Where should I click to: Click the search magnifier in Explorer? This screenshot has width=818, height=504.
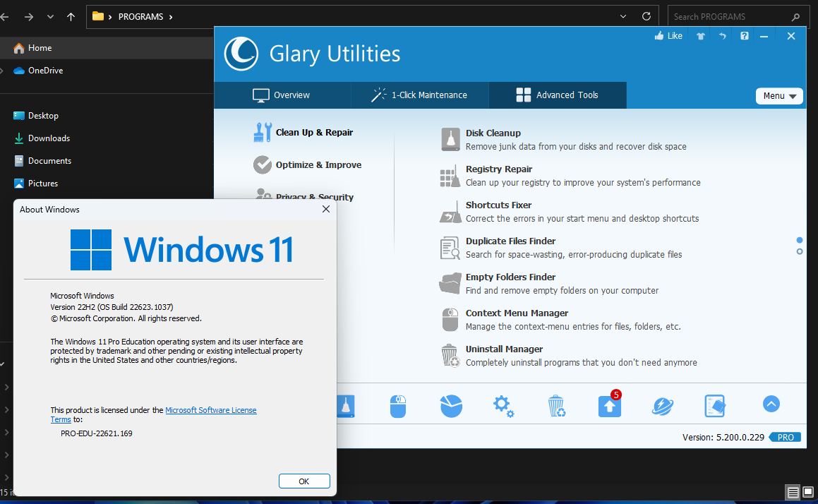pos(795,17)
